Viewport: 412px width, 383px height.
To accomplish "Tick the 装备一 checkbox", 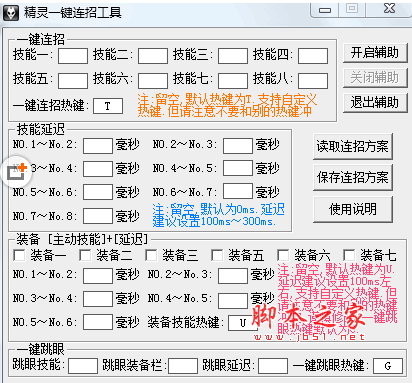I will pyautogui.click(x=19, y=256).
